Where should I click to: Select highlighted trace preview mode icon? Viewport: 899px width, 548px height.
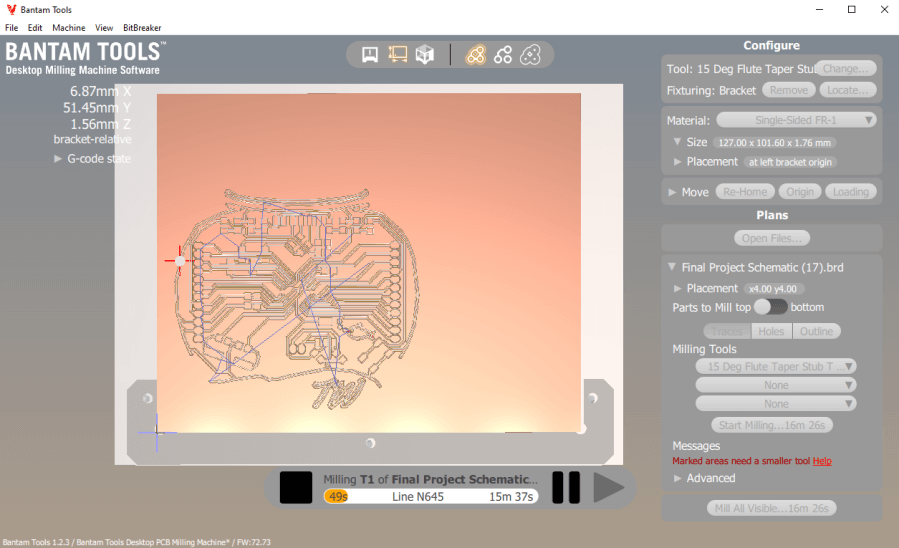click(476, 54)
